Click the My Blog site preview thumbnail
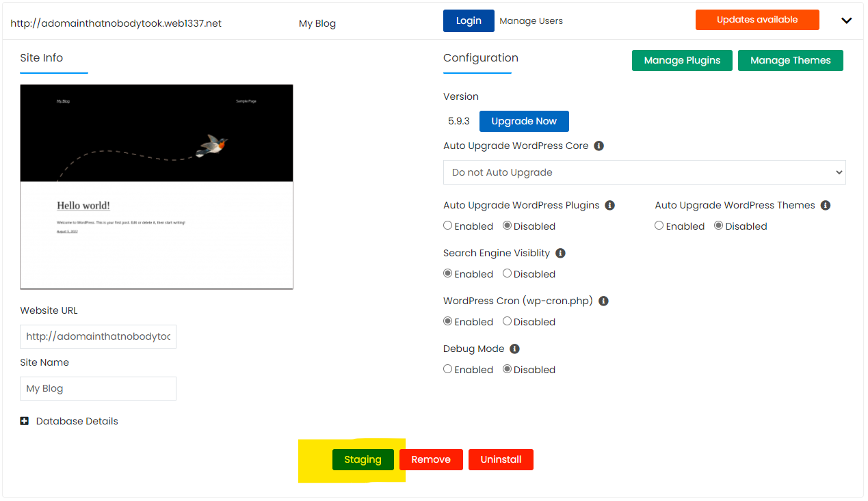This screenshot has height=501, width=868. (157, 187)
